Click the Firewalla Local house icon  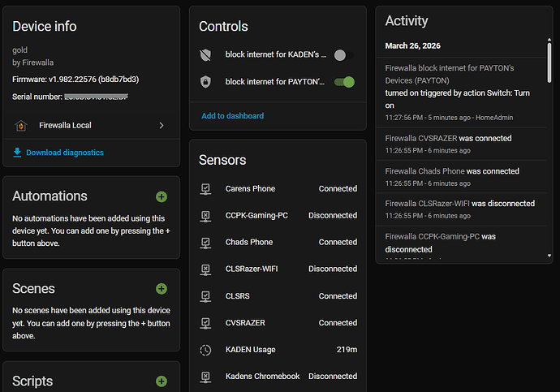point(21,126)
